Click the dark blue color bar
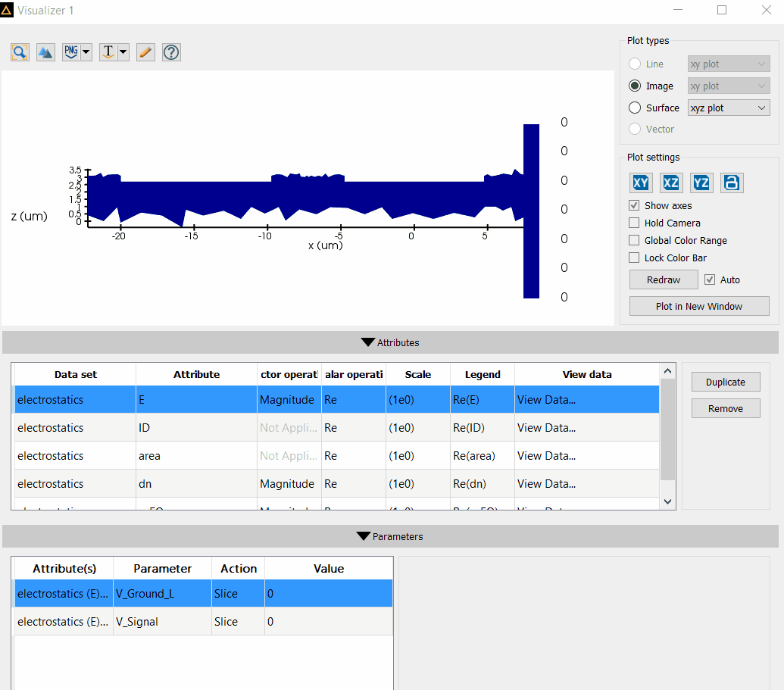The height and width of the screenshot is (690, 784). 531,211
